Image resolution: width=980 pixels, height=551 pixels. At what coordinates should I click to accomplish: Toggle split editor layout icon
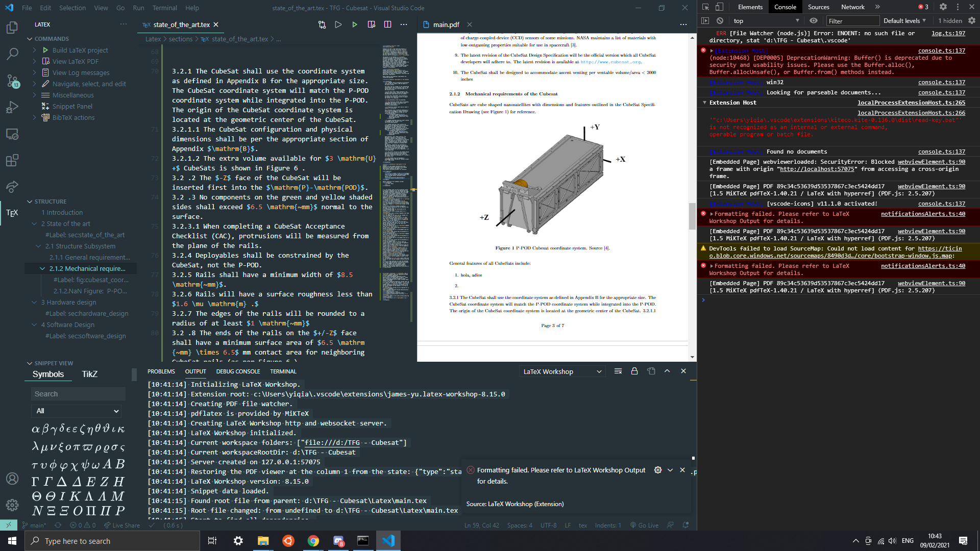388,24
